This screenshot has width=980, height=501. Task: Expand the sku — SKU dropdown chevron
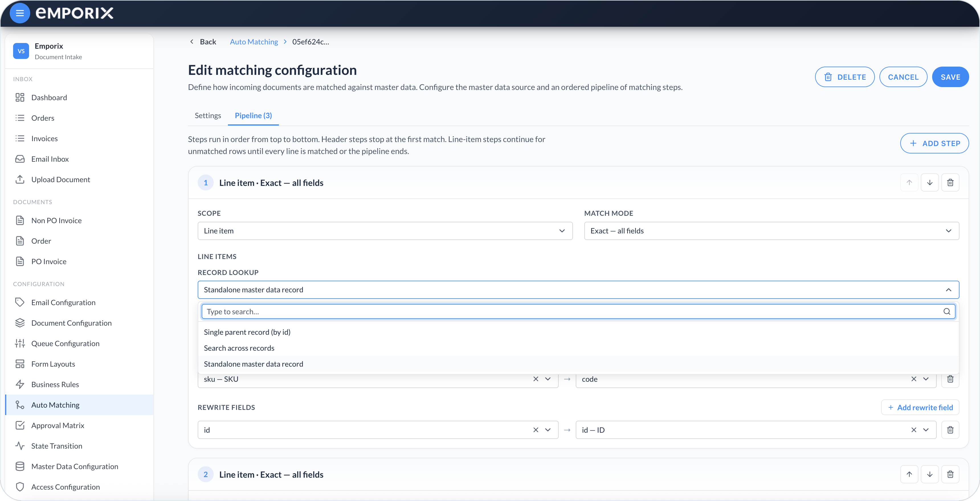coord(548,379)
